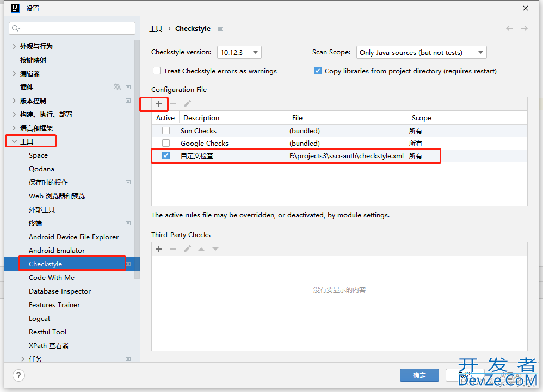This screenshot has height=392, width=543.
Task: Click the settings search field
Action: [72, 28]
